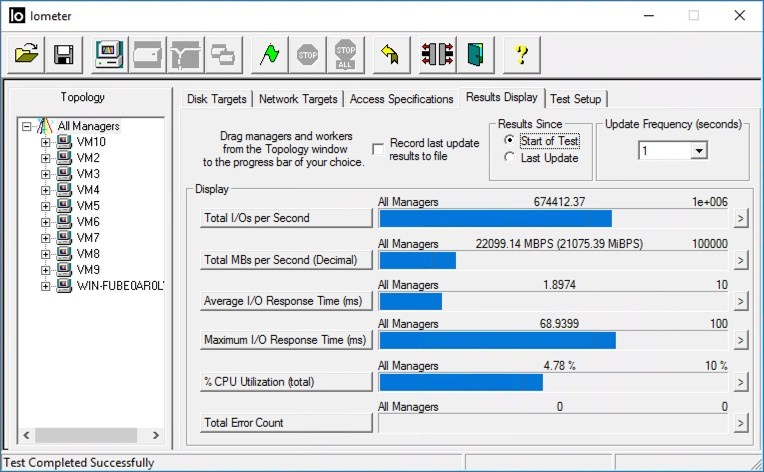
Task: Open test configuration file icon
Action: (x=26, y=55)
